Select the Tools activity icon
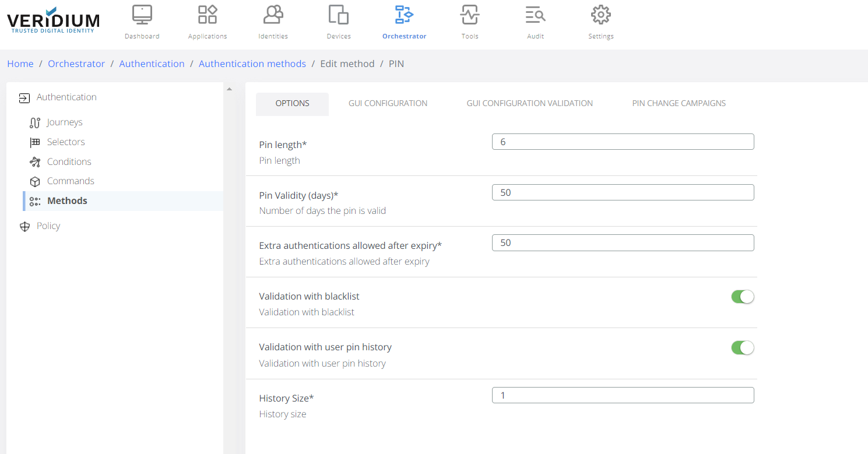868x454 pixels. point(469,15)
